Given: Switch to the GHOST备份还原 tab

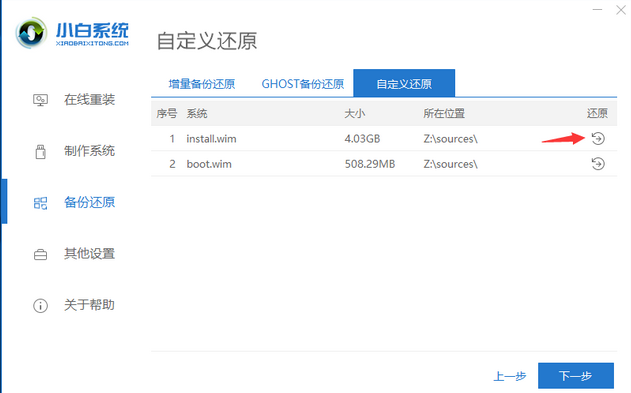Looking at the screenshot, I should 303,84.
